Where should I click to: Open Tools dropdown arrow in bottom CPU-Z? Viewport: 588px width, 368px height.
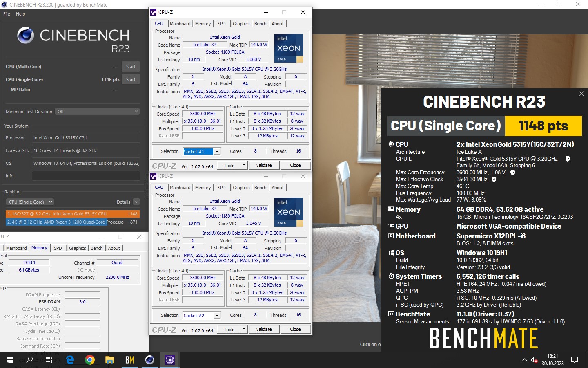point(244,329)
